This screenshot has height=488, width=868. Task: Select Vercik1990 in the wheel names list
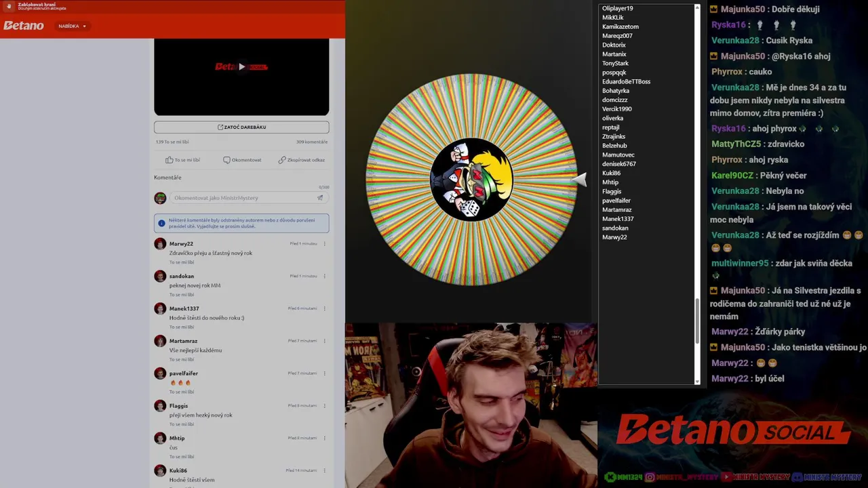[x=616, y=108]
